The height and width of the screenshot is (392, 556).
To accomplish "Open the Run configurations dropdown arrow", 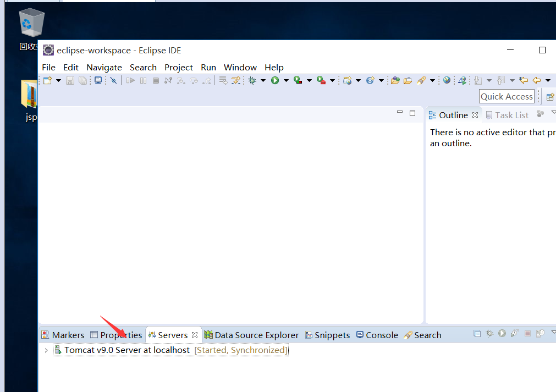I will [286, 80].
